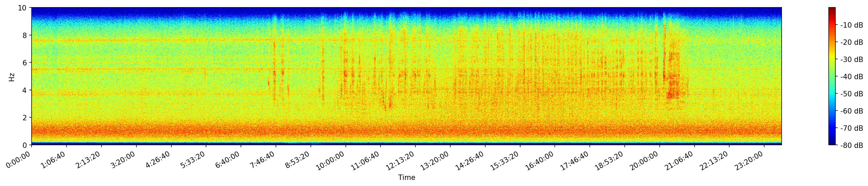The height and width of the screenshot is (186, 868).
Task: Click the dark red top of colorbar
Action: pos(832,9)
